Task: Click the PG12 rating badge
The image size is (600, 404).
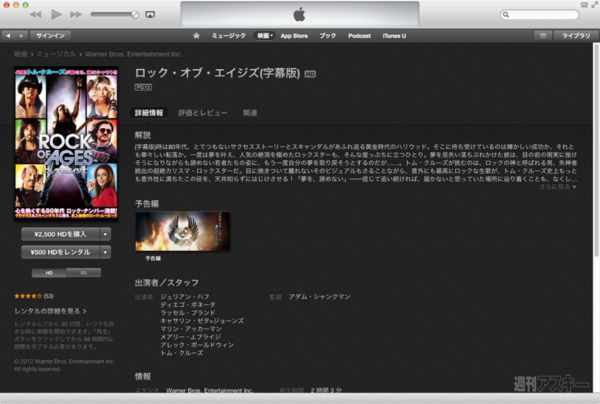Action: [x=143, y=87]
